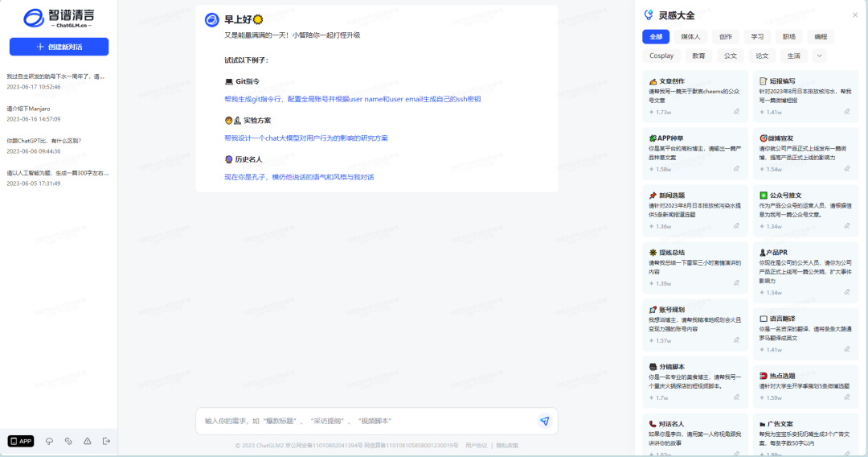Open the 请介绍下Manjaro conversation
Screen dimensions: 868x457
tap(29, 108)
